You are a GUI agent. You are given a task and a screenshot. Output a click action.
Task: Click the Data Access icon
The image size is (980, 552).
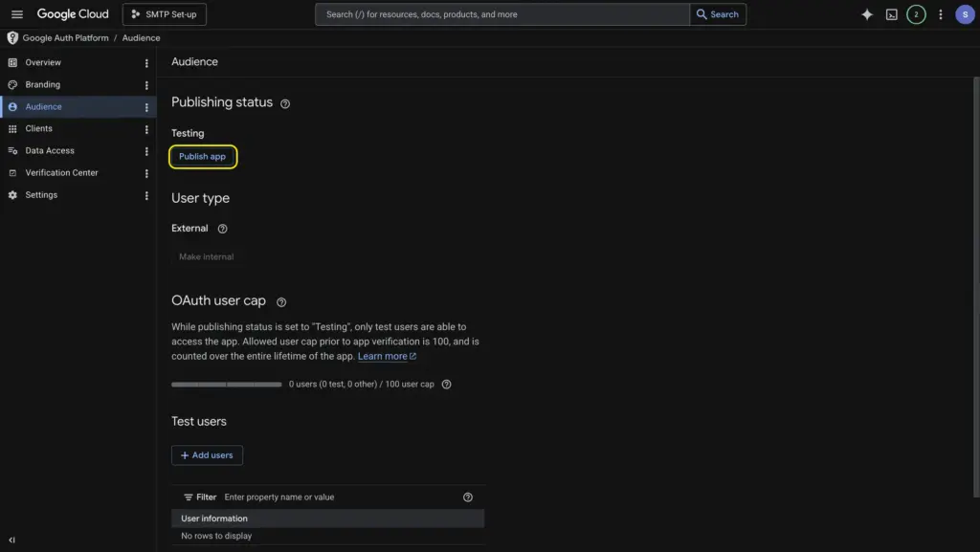coord(12,150)
